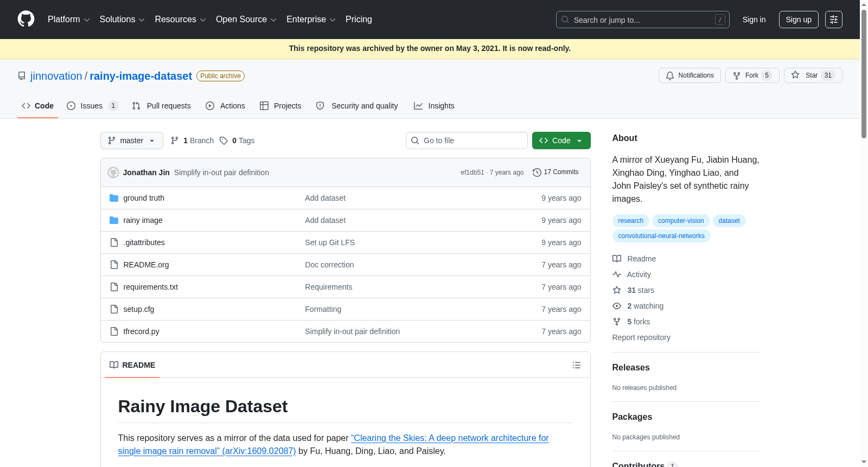Click the Sign in link
Viewport: 868px width, 467px height.
754,20
